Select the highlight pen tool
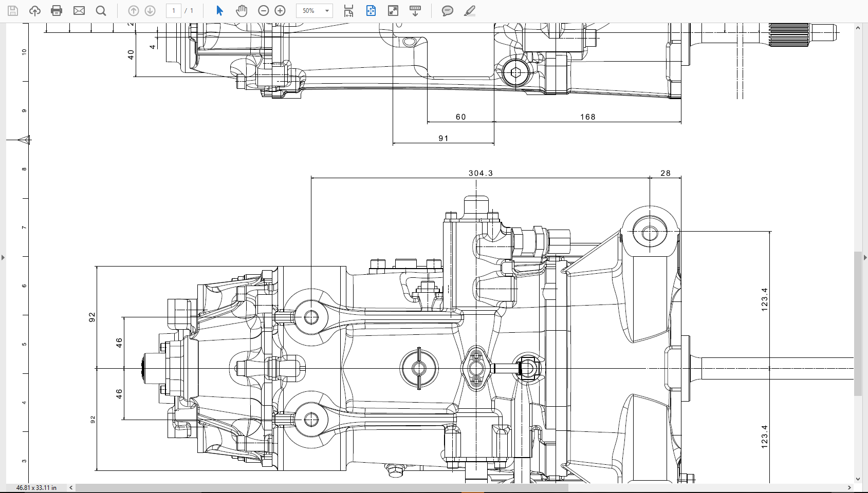 point(470,11)
